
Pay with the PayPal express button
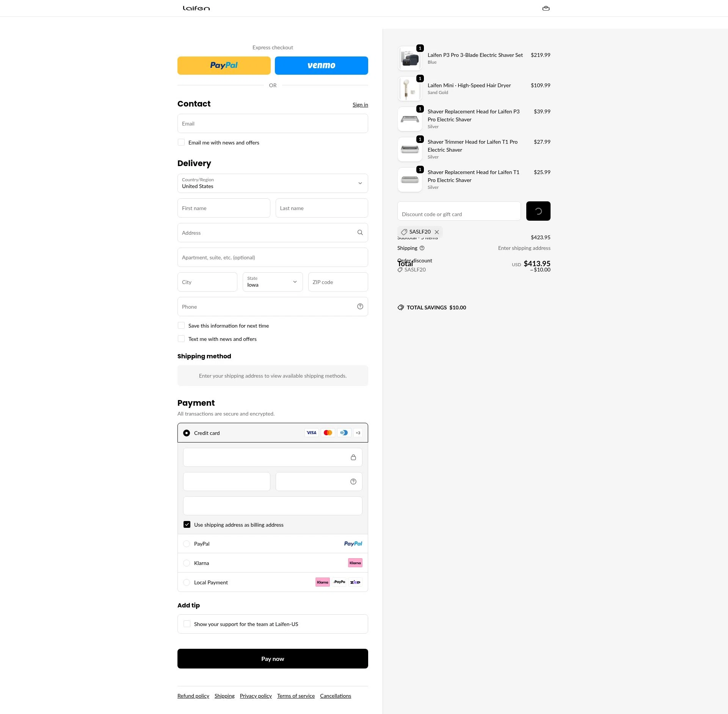224,65
